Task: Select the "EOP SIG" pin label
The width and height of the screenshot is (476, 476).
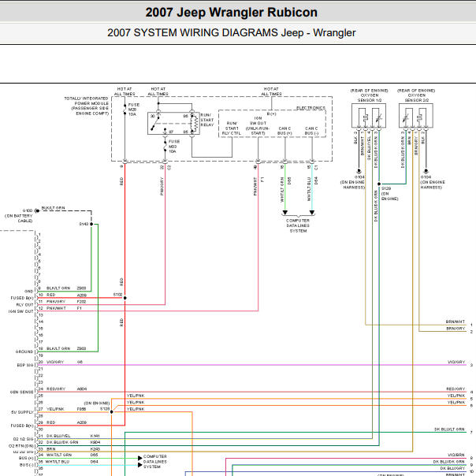Action: coord(25,365)
